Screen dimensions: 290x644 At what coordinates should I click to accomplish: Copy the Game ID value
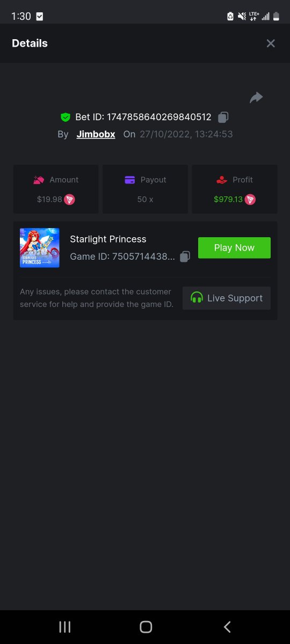[185, 257]
